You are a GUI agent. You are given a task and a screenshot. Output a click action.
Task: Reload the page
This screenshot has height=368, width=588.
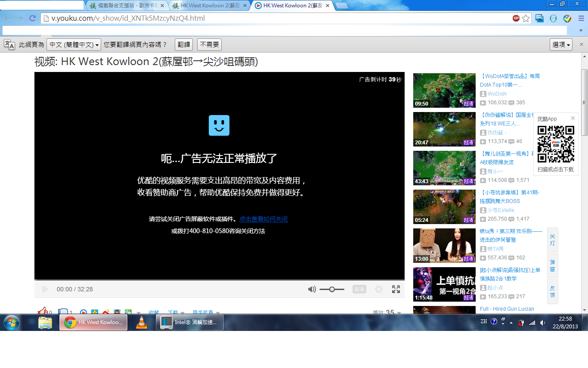32,18
